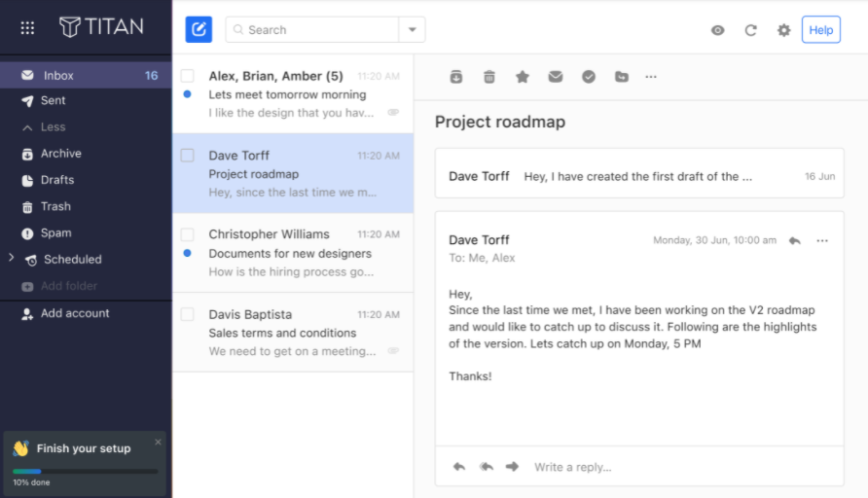868x498 pixels.
Task: Click the Titan logo
Action: pos(101,26)
